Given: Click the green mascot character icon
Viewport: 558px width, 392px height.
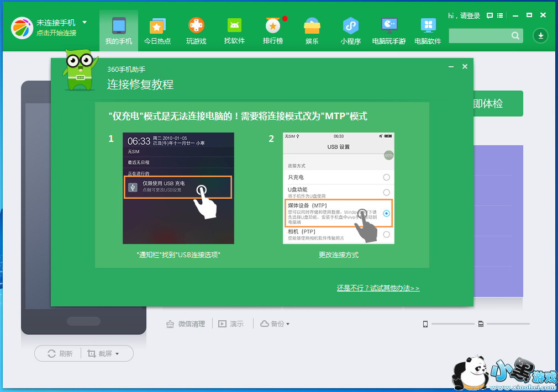Looking at the screenshot, I should 80,70.
